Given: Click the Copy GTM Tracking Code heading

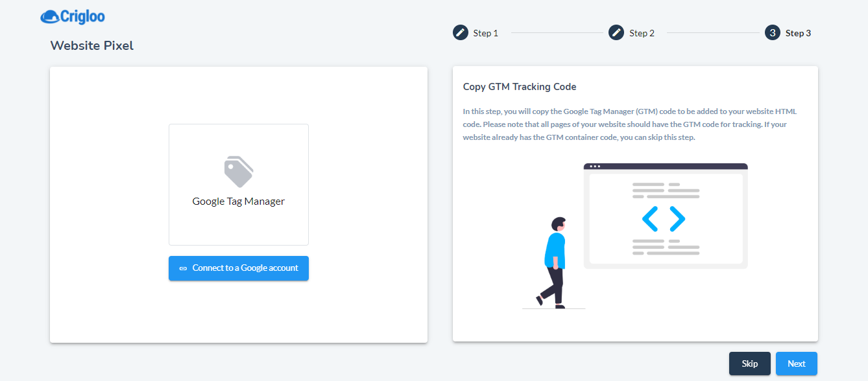Looking at the screenshot, I should coord(520,87).
